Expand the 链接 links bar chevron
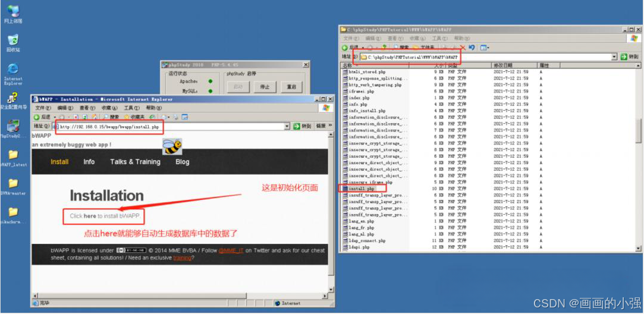This screenshot has width=644, height=314. point(330,125)
